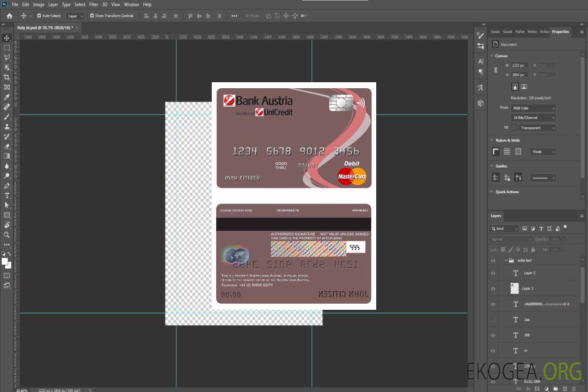Click the canvas width W field
Image resolution: width=588 pixels, height=392 pixels.
click(519, 65)
